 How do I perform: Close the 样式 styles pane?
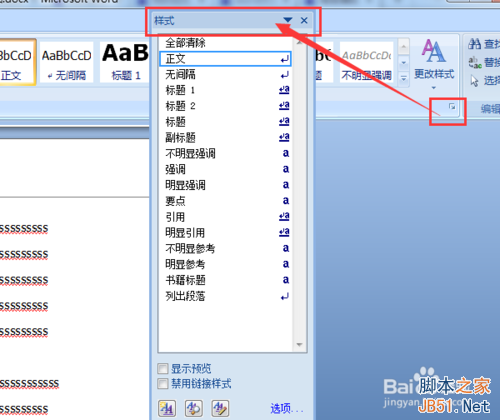(304, 21)
